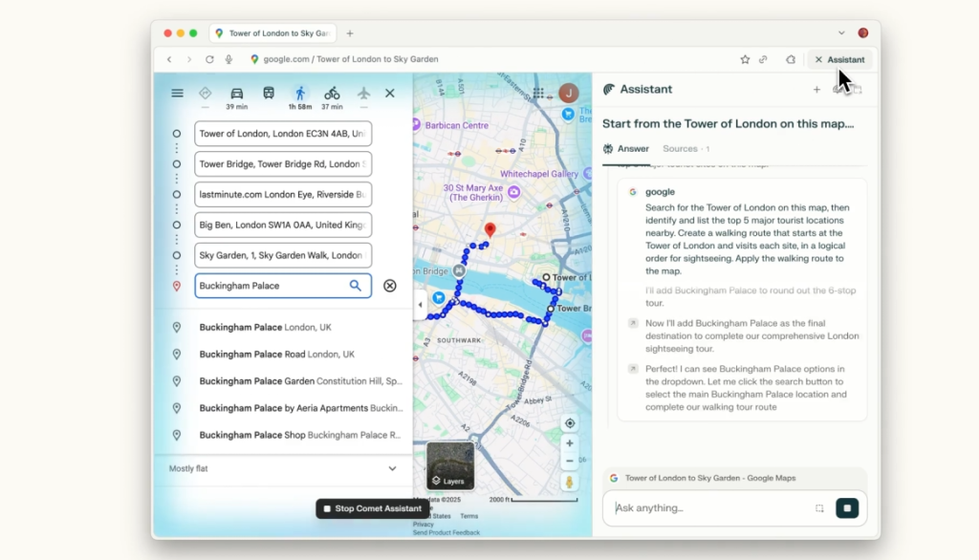Choose walking mode, 1h 58m
This screenshot has width=979, height=560.
pos(300,97)
